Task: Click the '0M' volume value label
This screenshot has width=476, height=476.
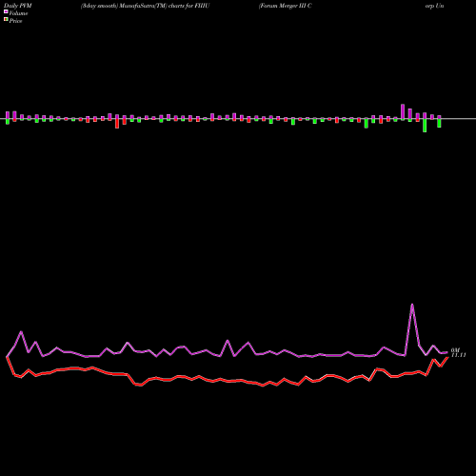Action: [455, 350]
